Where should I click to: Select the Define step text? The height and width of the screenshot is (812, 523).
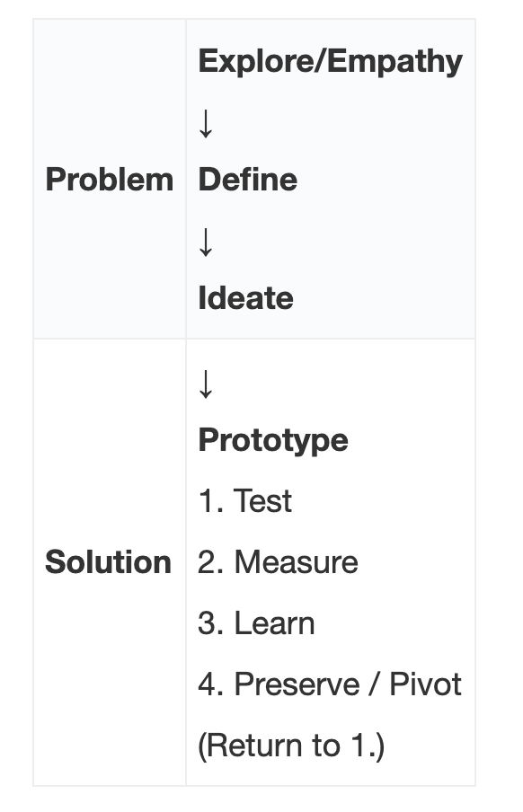(x=248, y=180)
